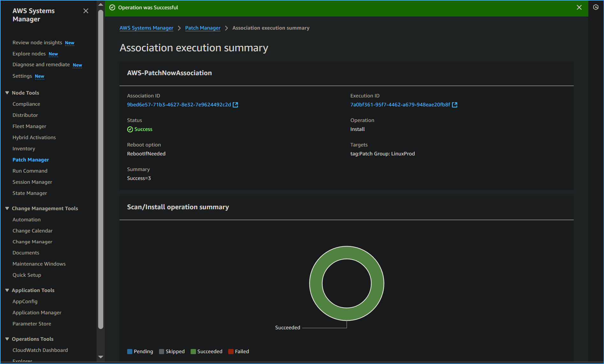Click the sidebar scroll down arrow

(x=101, y=357)
